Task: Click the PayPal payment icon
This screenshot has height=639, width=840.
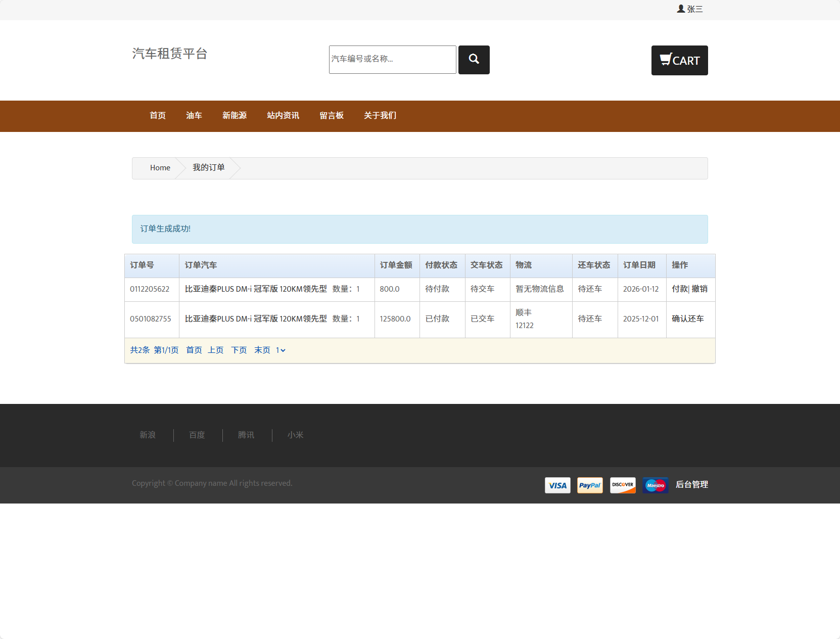Action: [x=589, y=485]
